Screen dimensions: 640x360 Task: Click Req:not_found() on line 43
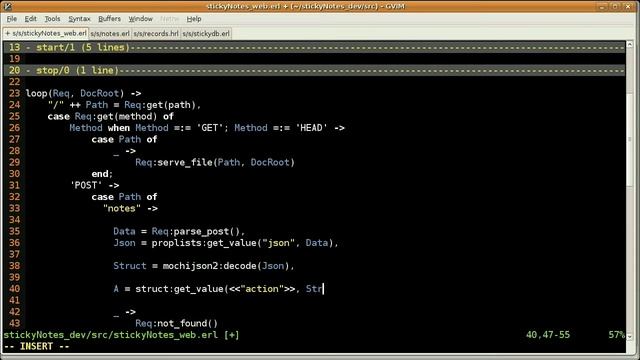pyautogui.click(x=177, y=323)
